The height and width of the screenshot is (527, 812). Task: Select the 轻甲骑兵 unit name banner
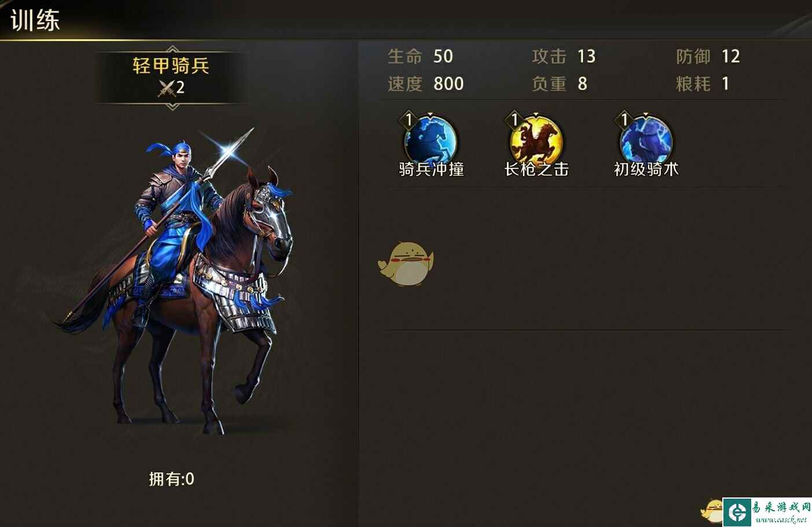[x=171, y=76]
